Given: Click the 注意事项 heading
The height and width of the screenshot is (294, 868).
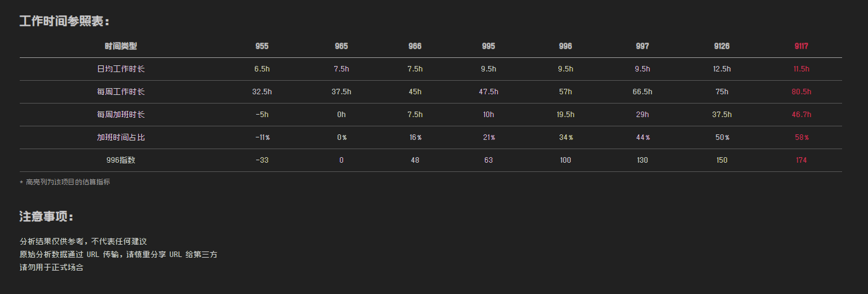Looking at the screenshot, I should 47,217.
